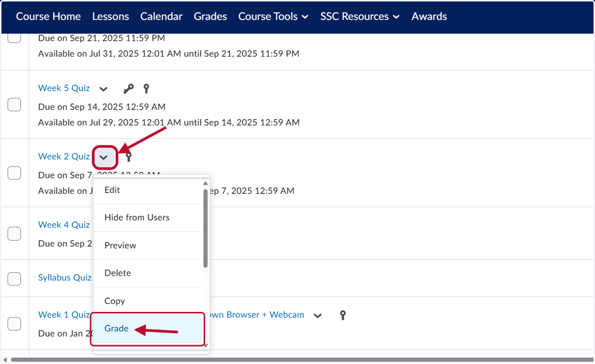Expand the Course Tools menu
The height and width of the screenshot is (364, 595).
273,16
